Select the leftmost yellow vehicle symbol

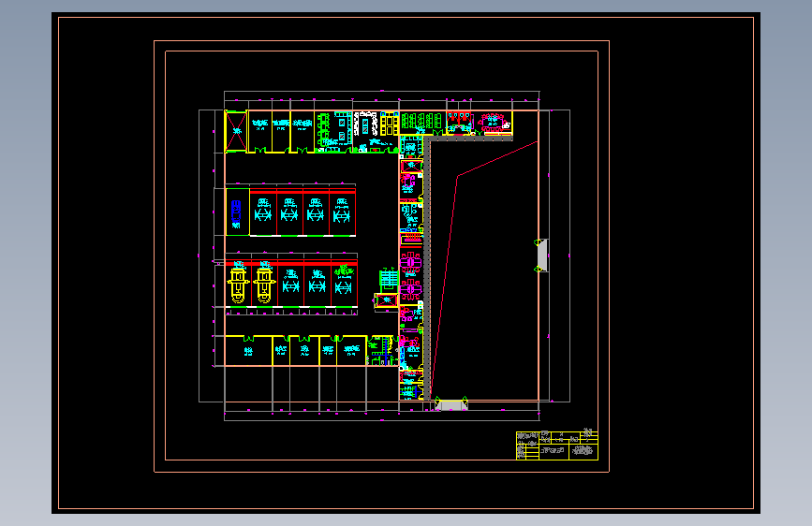tap(238, 285)
